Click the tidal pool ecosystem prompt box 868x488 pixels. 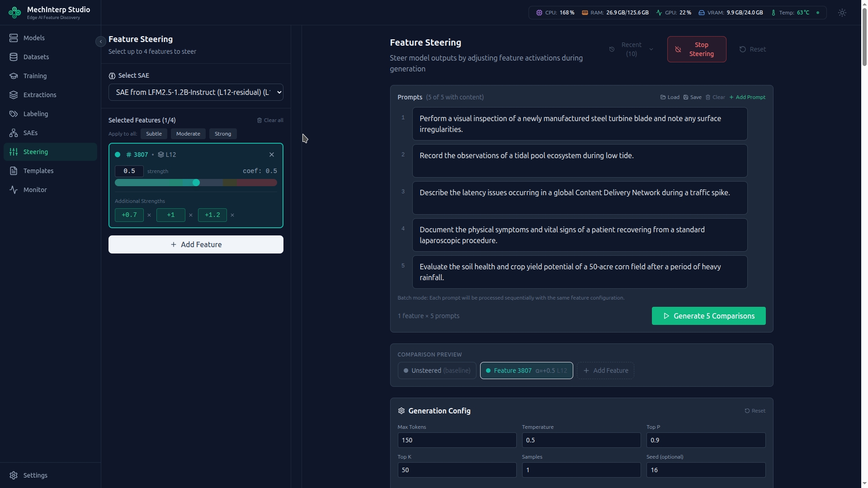pos(580,161)
